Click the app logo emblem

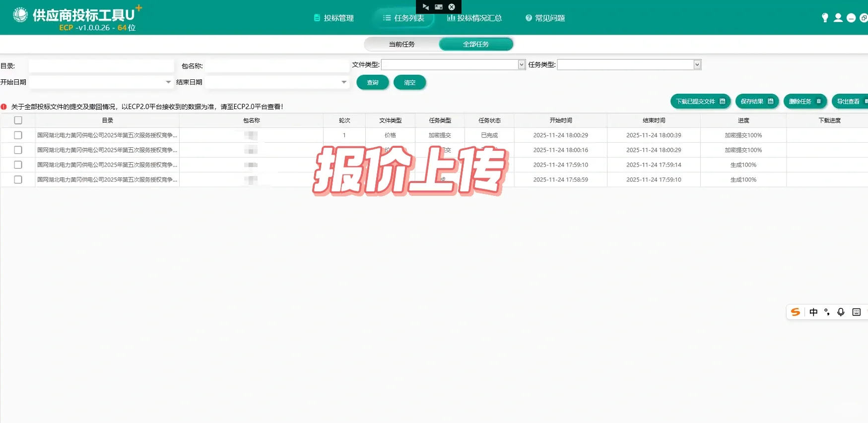tap(20, 15)
